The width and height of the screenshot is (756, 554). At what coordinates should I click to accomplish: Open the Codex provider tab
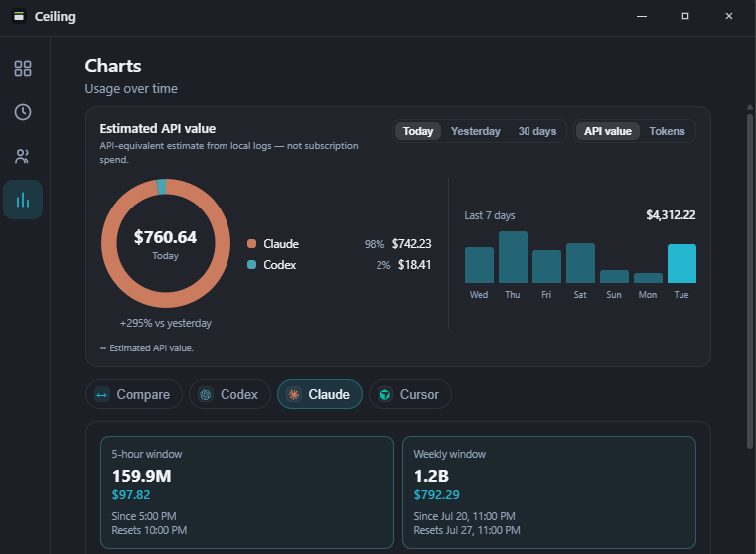pyautogui.click(x=229, y=394)
